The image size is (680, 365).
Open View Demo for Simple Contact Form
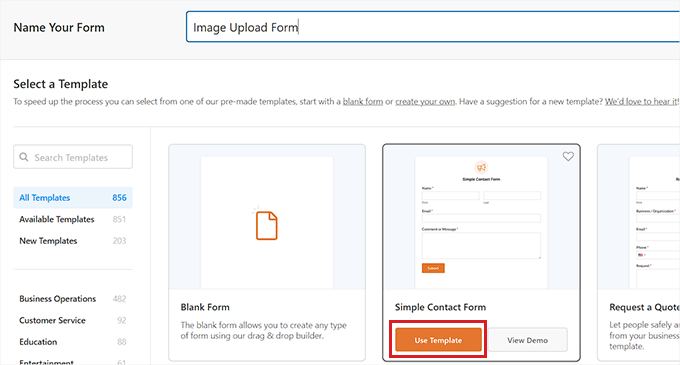click(527, 340)
